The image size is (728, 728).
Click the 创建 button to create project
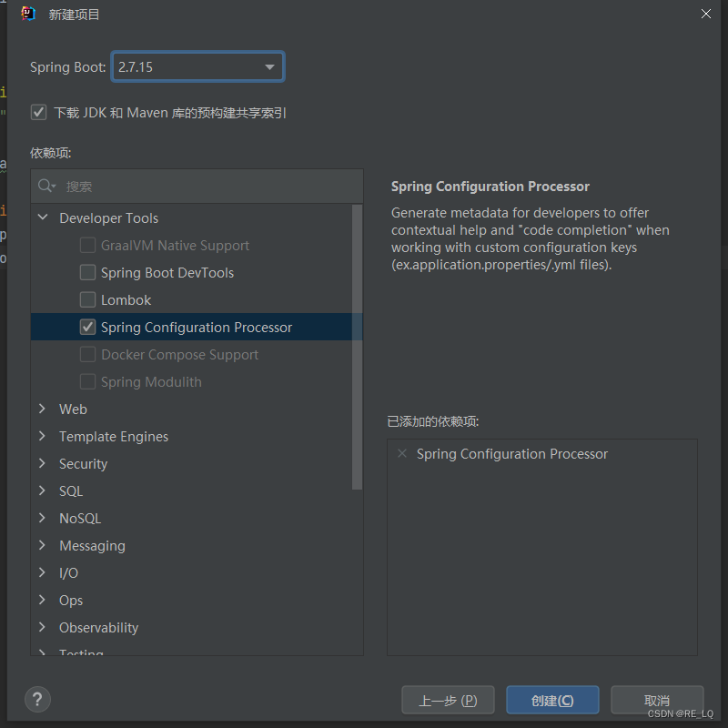coord(552,700)
